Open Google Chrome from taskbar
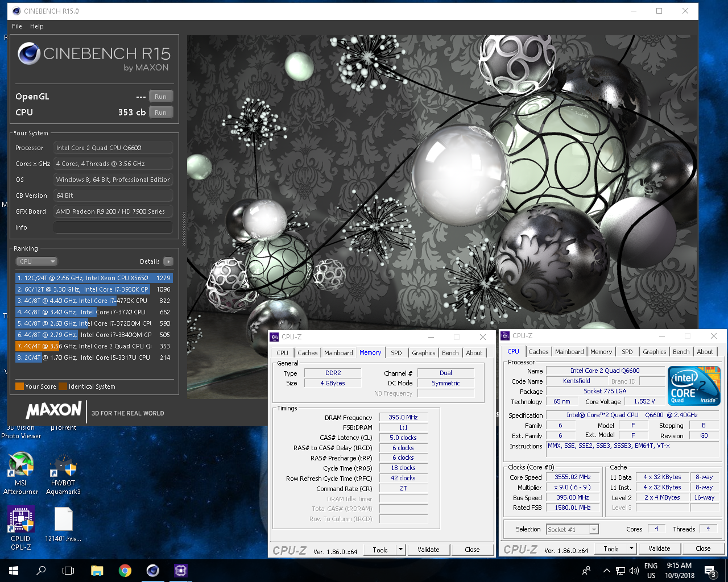The width and height of the screenshot is (728, 582). coord(125,571)
